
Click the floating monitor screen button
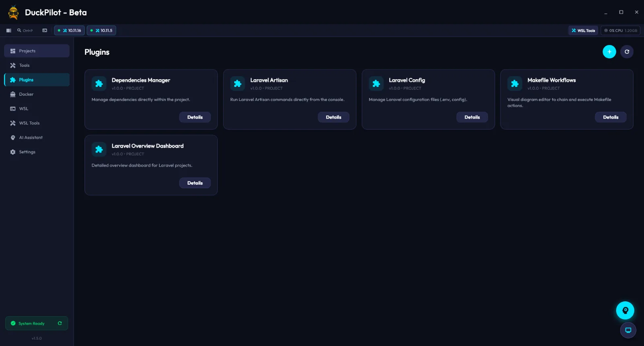[628, 330]
